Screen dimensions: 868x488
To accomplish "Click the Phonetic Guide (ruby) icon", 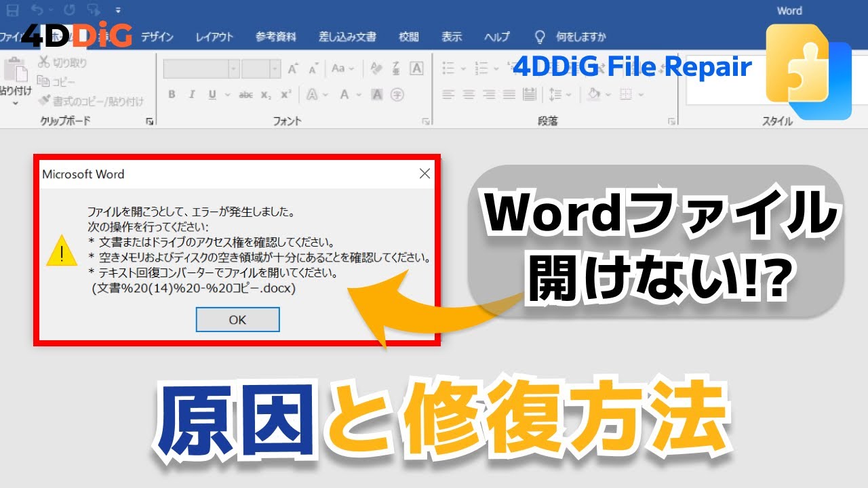I will coord(397,68).
